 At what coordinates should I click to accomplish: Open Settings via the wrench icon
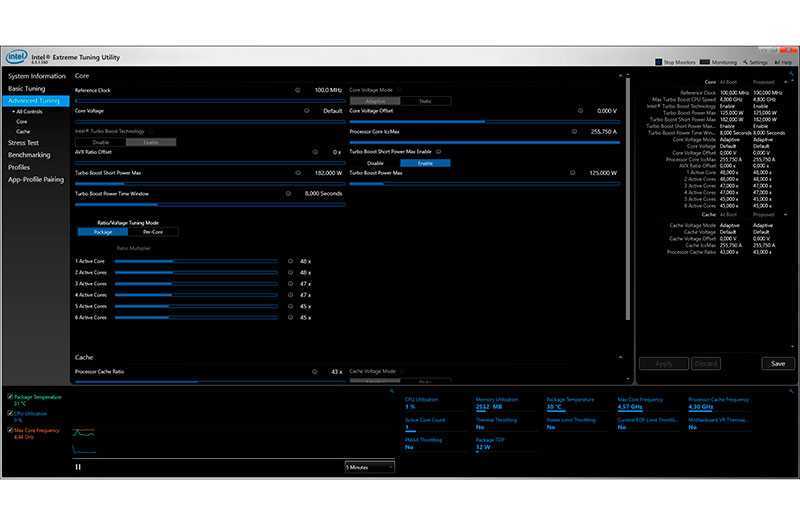pyautogui.click(x=745, y=62)
